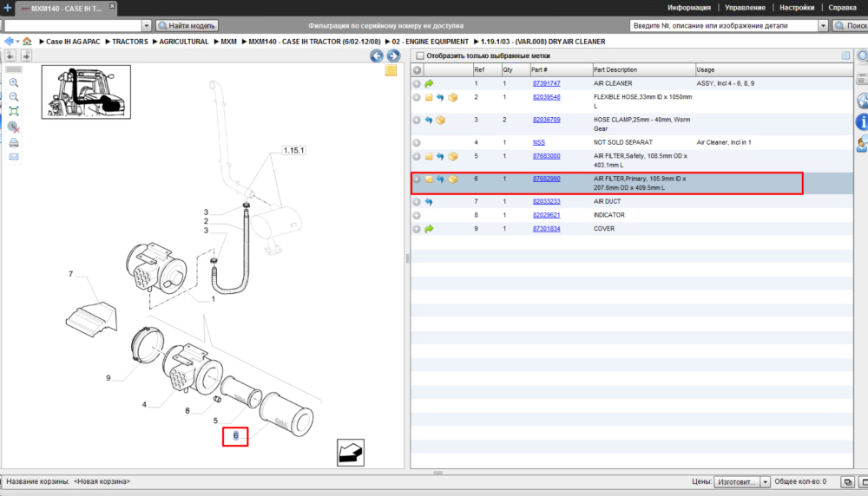Viewport: 868px width, 496px height.
Task: Collapse the panel with the left panel arrow
Action: 10,55
